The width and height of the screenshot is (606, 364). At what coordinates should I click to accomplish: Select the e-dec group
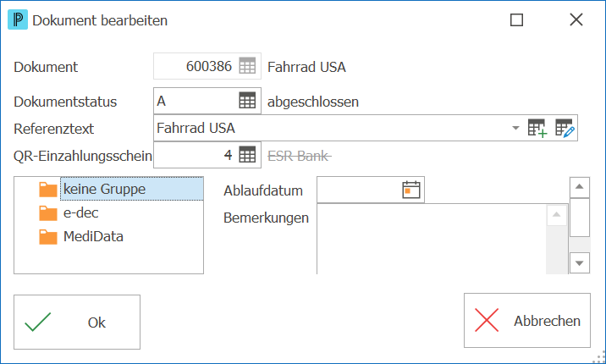point(80,213)
